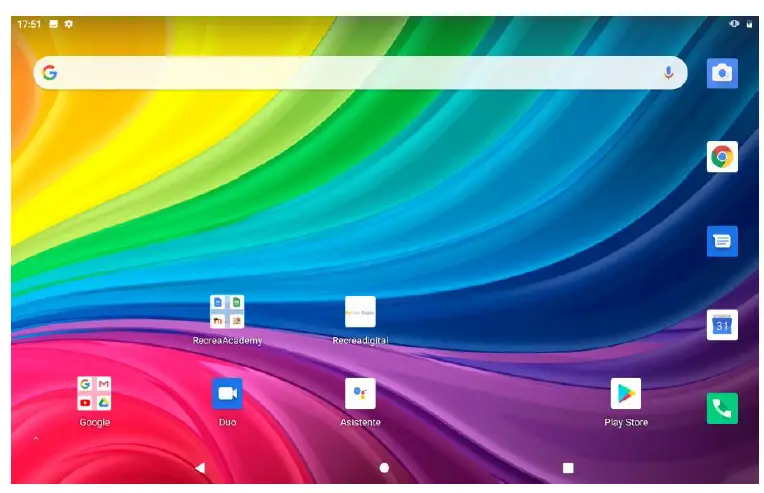The image size is (764, 493).
Task: Tap the Play Store label text
Action: tap(626, 422)
